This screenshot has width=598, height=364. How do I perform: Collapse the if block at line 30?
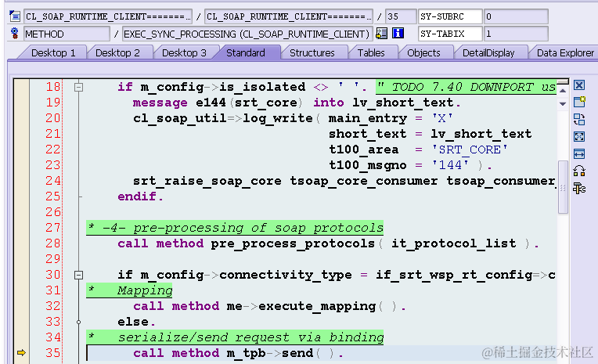(78, 275)
